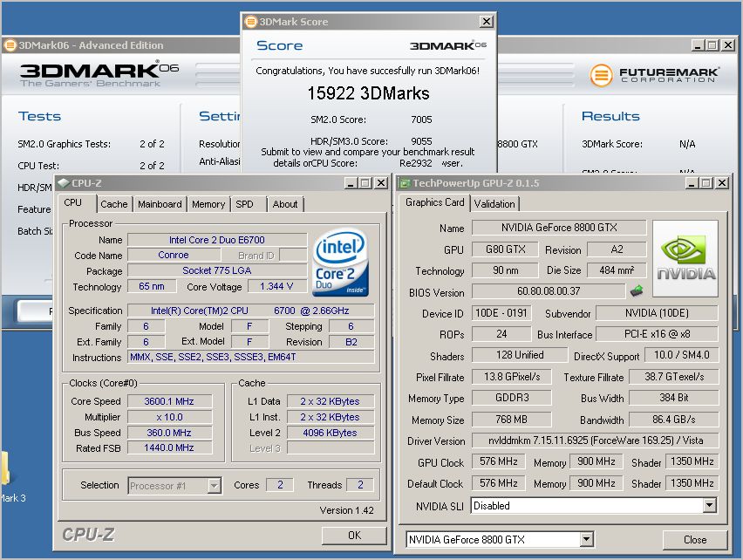This screenshot has width=743, height=560.
Task: Click the Die Size value 484 mm²
Action: pyautogui.click(x=617, y=270)
